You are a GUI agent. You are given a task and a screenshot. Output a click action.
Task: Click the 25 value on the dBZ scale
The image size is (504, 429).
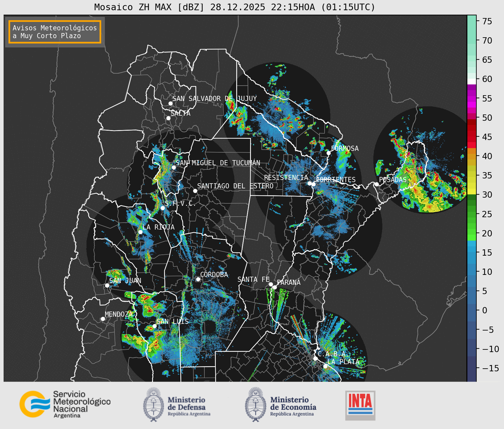[x=487, y=214]
